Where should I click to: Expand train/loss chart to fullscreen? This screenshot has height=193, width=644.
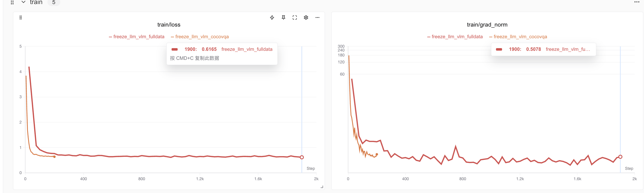tap(295, 18)
